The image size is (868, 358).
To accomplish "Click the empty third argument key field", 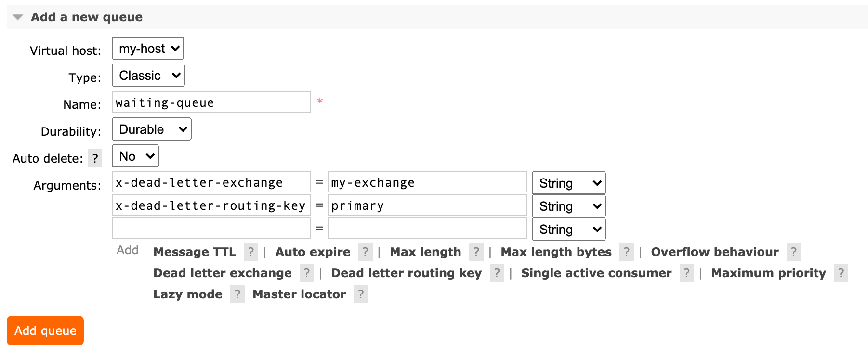I will point(211,229).
